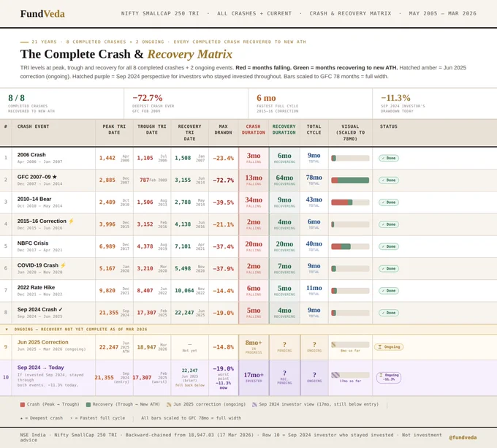Click the Nifty Smallcap 250 TRI header text
This screenshot has width=497, height=448.
pos(160,14)
